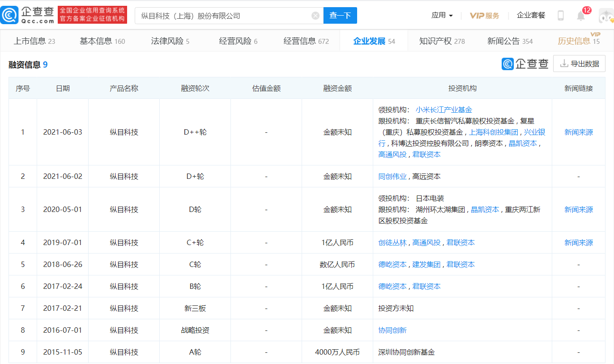Open 德屹资本 link in B轮 row
614x364 pixels.
(392, 286)
